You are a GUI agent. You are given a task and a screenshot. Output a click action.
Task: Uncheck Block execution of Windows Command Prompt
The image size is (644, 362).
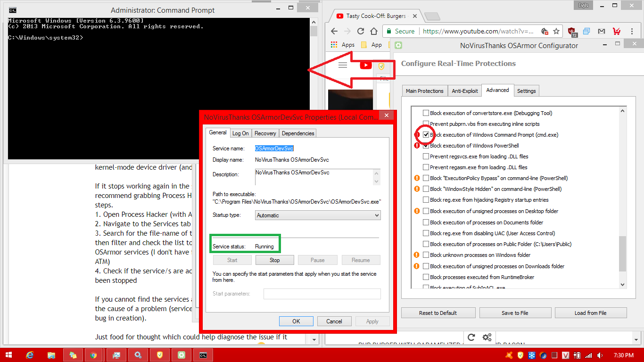pos(426,135)
